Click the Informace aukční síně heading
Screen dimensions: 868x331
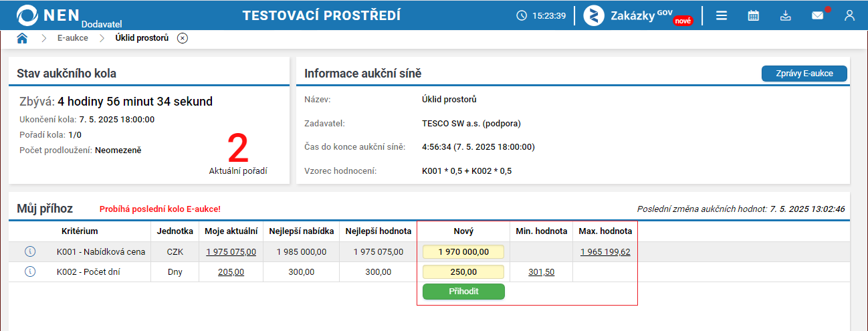coord(363,74)
